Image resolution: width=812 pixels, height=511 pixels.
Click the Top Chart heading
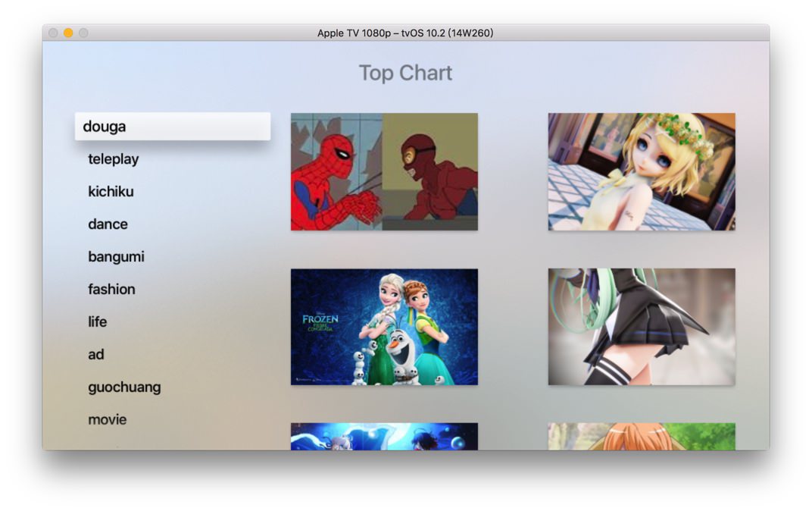tap(405, 73)
